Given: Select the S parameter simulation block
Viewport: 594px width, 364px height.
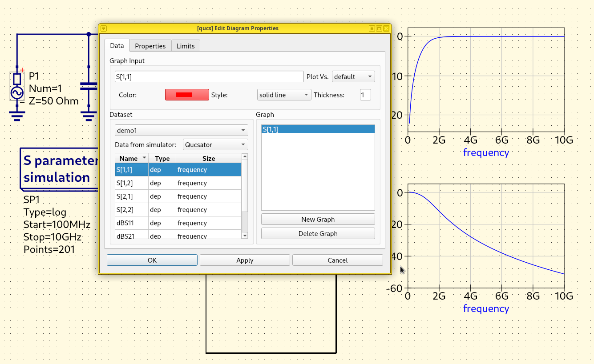Looking at the screenshot, I should pos(59,169).
